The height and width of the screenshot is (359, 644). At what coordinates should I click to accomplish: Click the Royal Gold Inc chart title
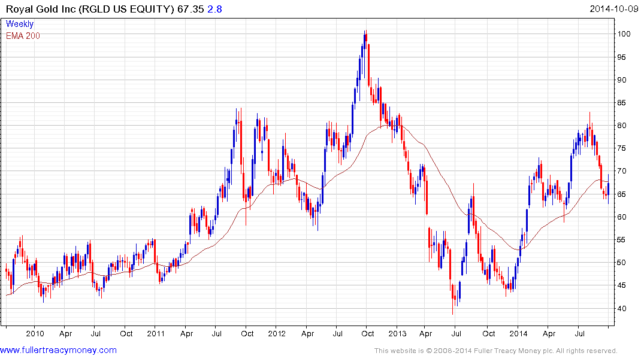90,9
